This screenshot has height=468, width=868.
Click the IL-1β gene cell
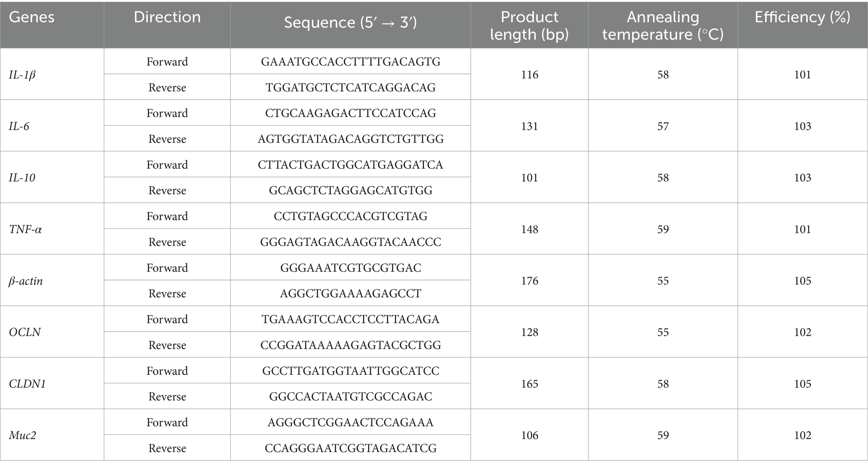tap(22, 75)
